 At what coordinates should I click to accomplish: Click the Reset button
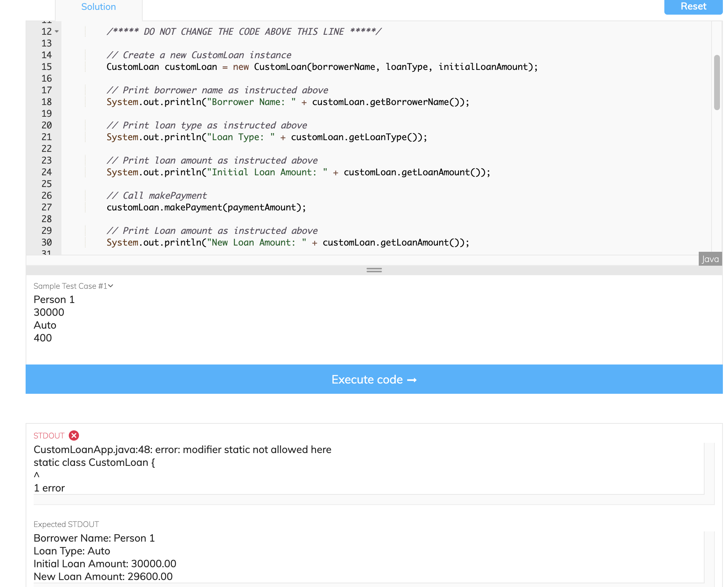(693, 6)
